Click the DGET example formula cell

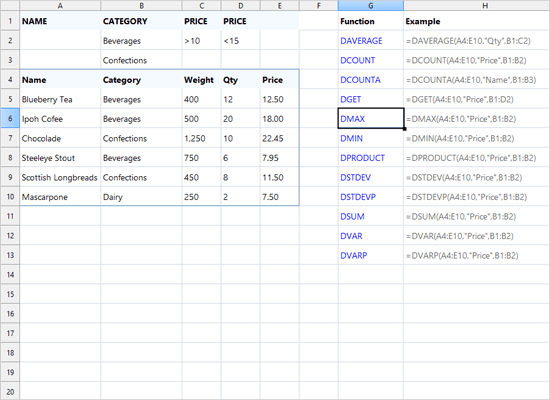477,99
